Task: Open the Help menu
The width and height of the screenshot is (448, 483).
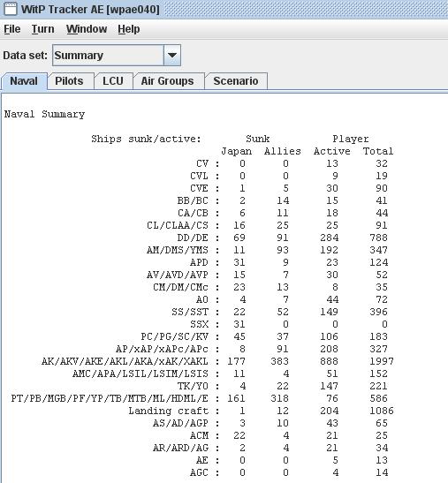Action: pyautogui.click(x=129, y=29)
